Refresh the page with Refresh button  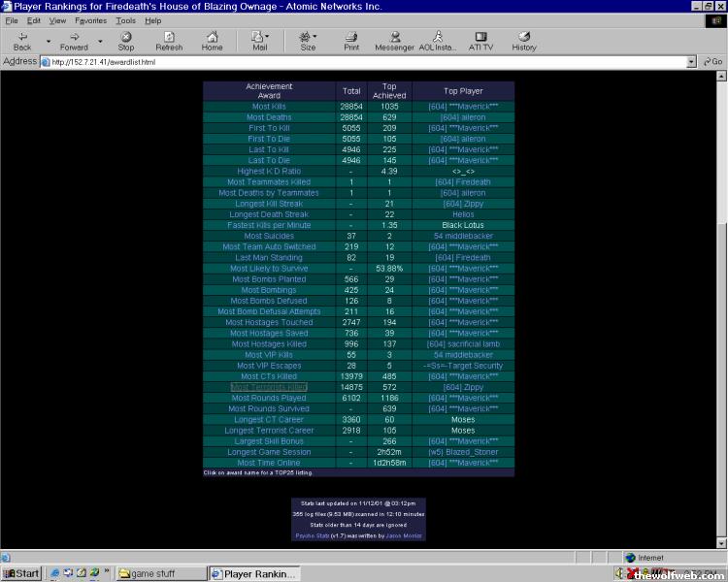click(169, 41)
